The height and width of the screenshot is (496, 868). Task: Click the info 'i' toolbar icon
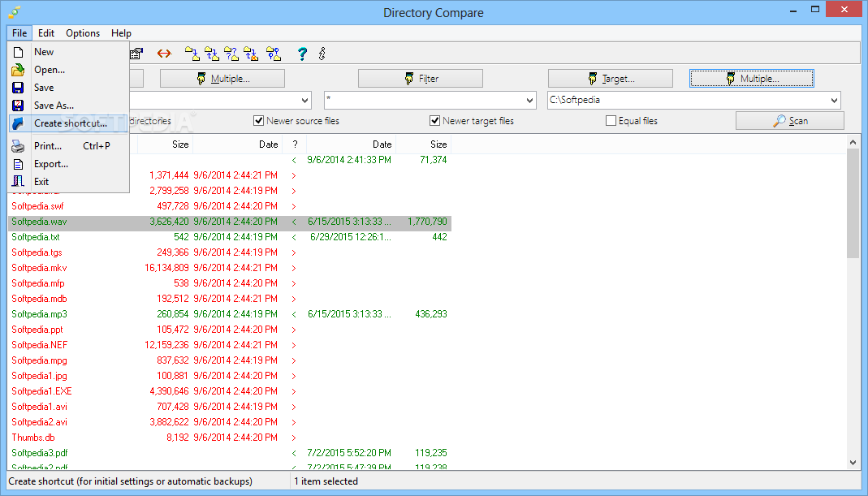(322, 54)
